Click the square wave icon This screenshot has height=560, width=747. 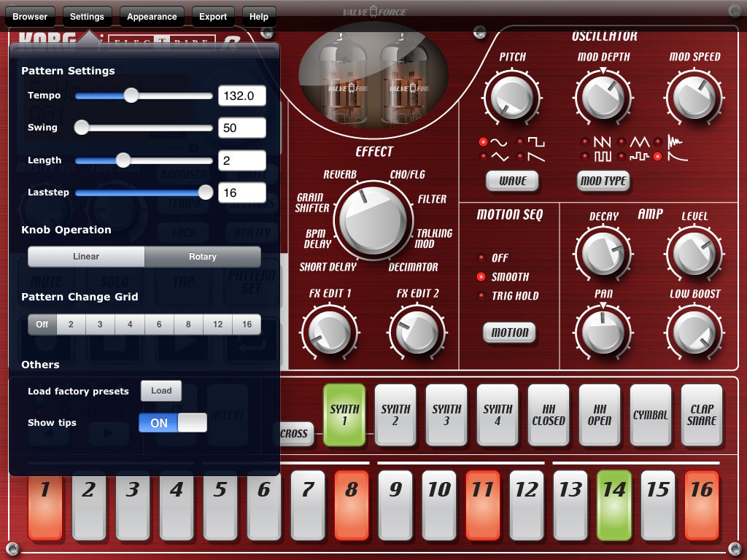pyautogui.click(x=536, y=142)
